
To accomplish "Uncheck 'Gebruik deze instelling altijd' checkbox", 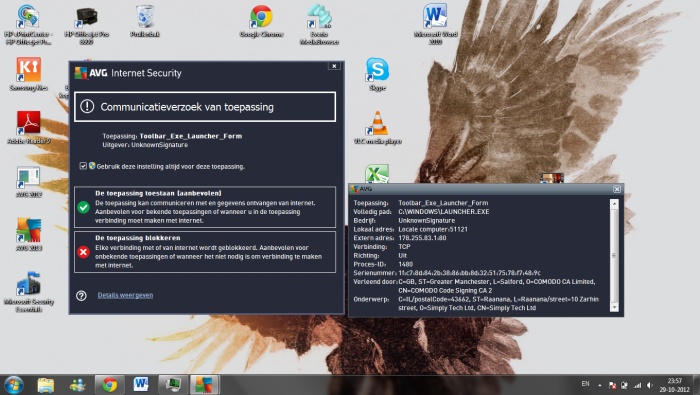I will [x=83, y=166].
